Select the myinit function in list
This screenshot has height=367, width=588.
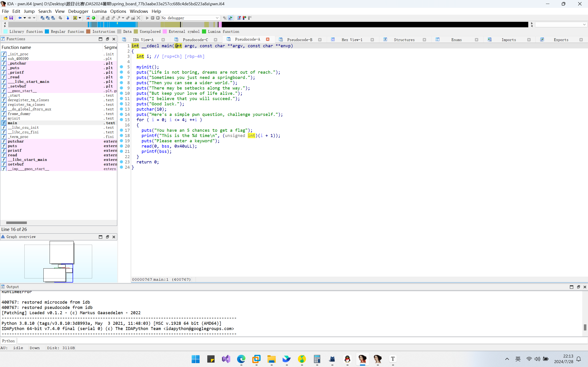pos(59,118)
